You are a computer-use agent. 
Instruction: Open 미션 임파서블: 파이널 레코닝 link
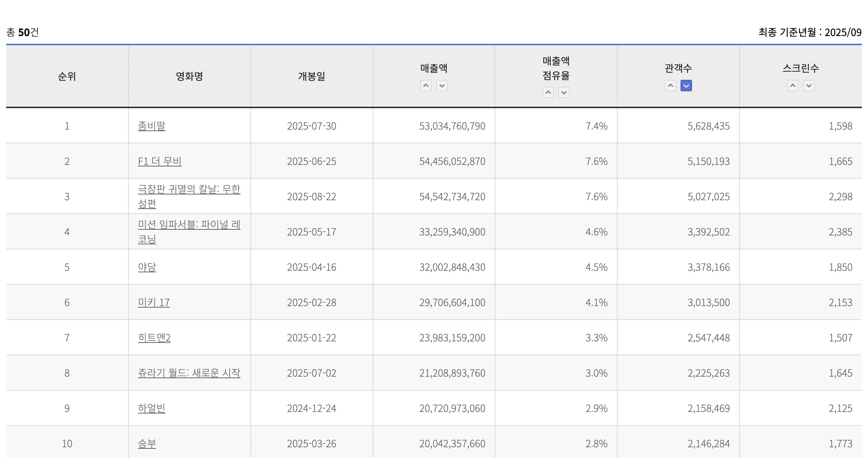189,224
